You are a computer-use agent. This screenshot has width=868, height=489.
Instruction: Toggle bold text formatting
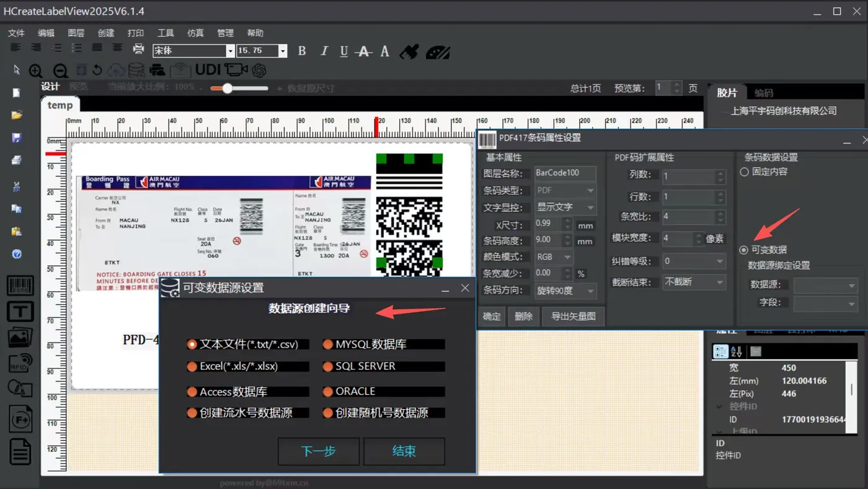tap(302, 51)
